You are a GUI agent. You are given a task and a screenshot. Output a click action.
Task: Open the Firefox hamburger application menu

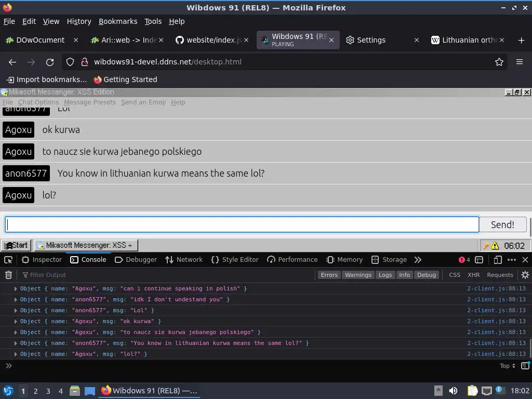[520, 62]
